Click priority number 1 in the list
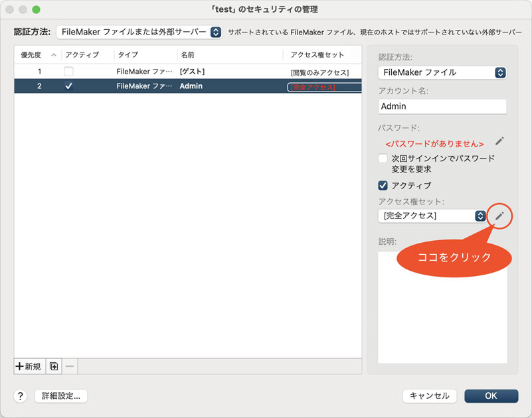Image resolution: width=532 pixels, height=418 pixels. click(x=39, y=72)
